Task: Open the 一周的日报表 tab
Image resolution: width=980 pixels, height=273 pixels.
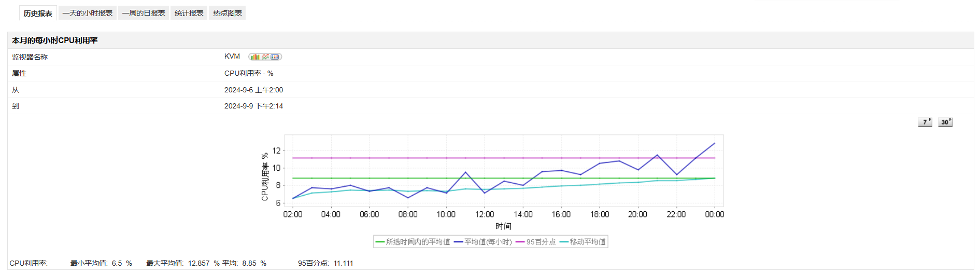Action: click(x=144, y=13)
